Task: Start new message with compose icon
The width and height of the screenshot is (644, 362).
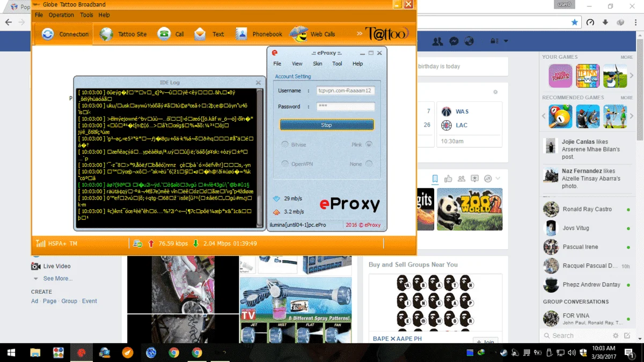Action: tap(628, 336)
